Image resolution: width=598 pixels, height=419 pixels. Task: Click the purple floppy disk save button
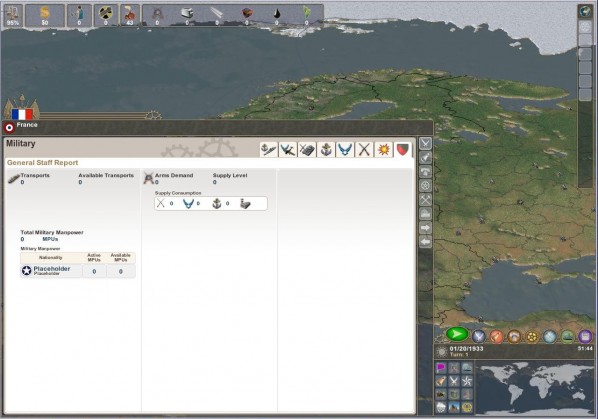[x=585, y=336]
